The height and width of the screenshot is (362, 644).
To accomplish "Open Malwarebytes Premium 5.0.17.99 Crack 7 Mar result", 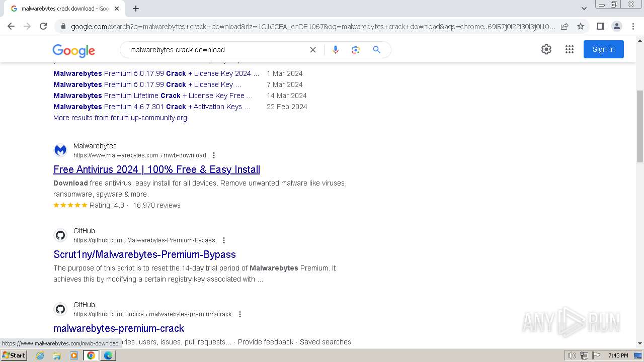I will point(147,84).
